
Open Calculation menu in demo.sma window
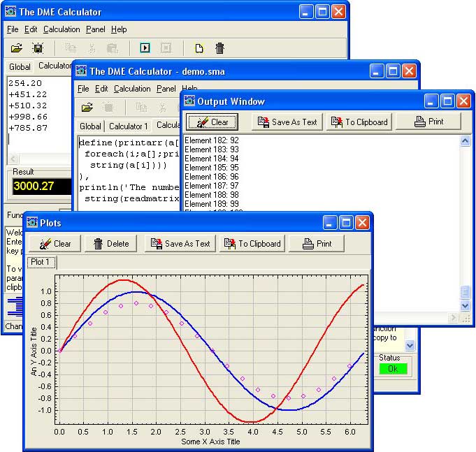132,89
